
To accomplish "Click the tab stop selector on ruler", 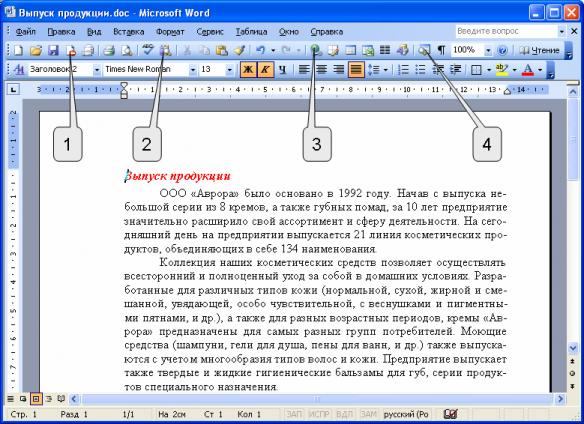I will tap(14, 89).
